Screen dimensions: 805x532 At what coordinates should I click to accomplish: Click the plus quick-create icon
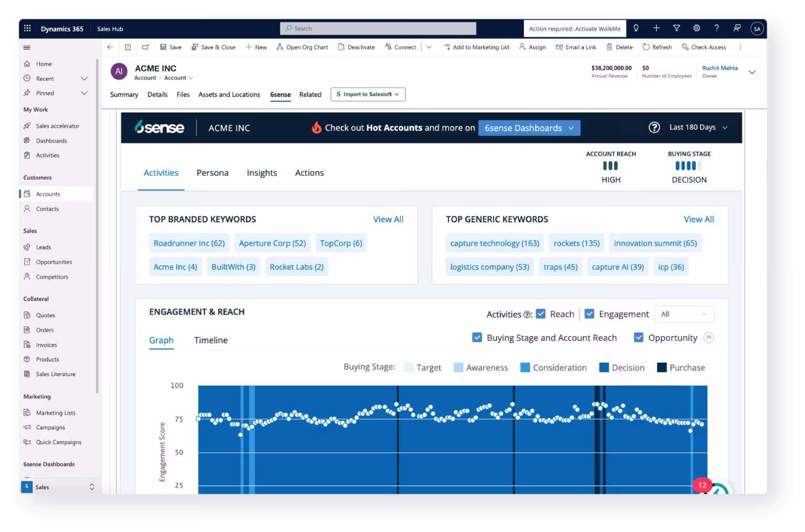pos(656,28)
